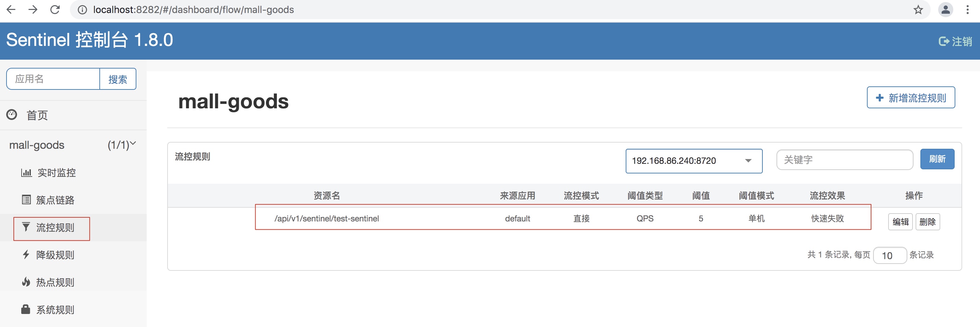Image resolution: width=980 pixels, height=327 pixels.
Task: Click the /api/v1/sentinel/test-sentinel resource cell
Action: pos(327,218)
